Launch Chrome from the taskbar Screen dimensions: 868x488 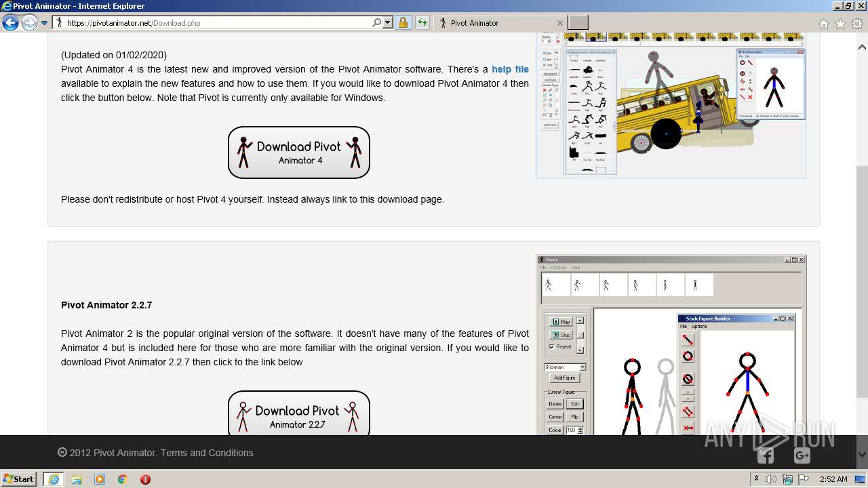123,479
